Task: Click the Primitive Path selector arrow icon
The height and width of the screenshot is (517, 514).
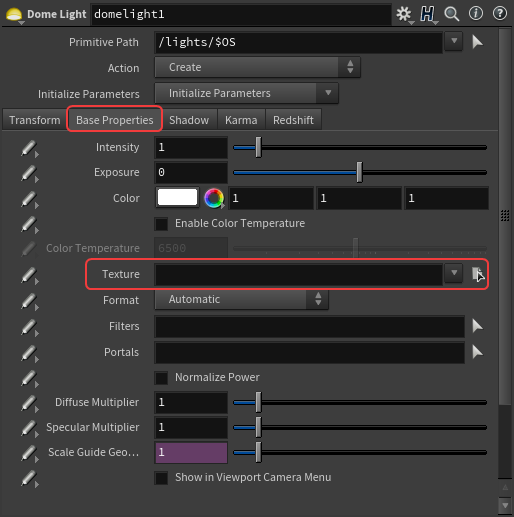Action: [477, 42]
